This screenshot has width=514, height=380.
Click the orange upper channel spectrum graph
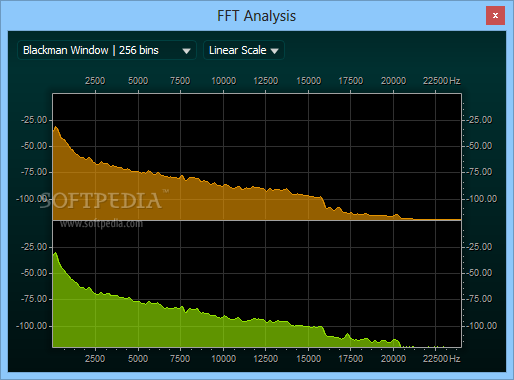tap(257, 157)
